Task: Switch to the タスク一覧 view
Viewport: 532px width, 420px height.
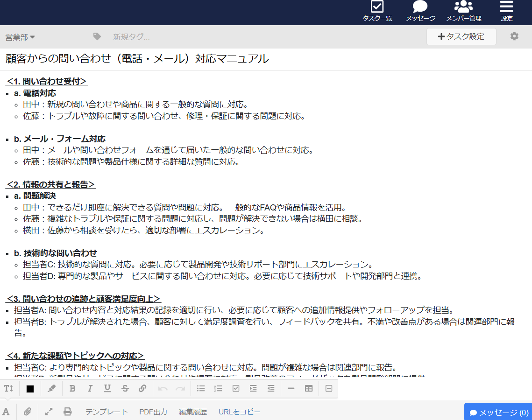Action: [377, 12]
